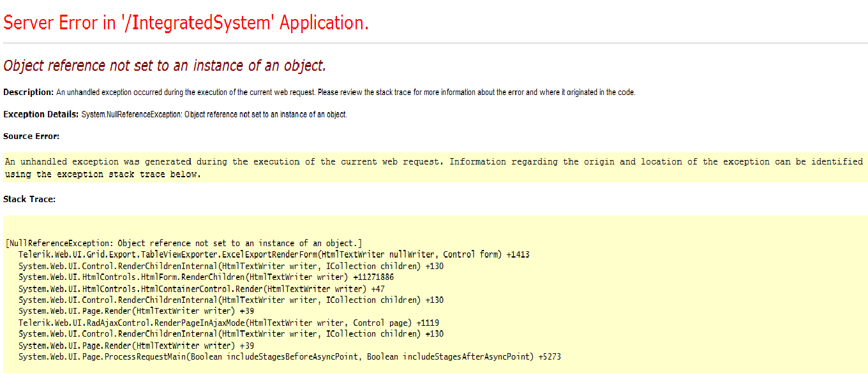Click 'using the exception stack trace below' text
This screenshot has width=868, height=373.
click(102, 174)
